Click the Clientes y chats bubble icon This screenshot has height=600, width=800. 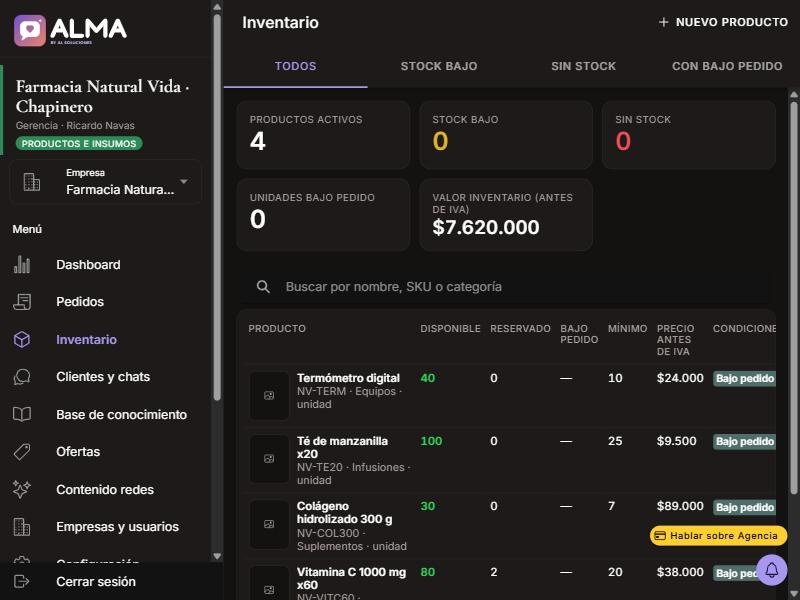pyautogui.click(x=21, y=377)
